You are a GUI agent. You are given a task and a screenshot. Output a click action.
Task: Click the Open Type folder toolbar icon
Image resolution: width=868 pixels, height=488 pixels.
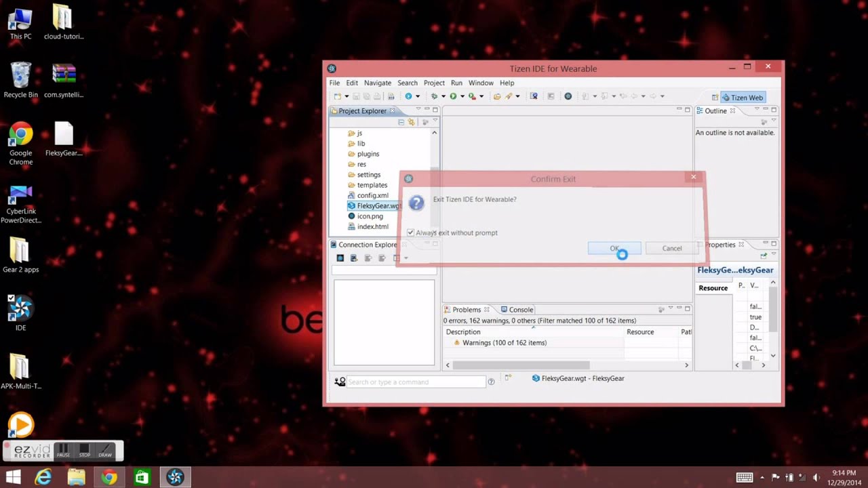tap(497, 96)
